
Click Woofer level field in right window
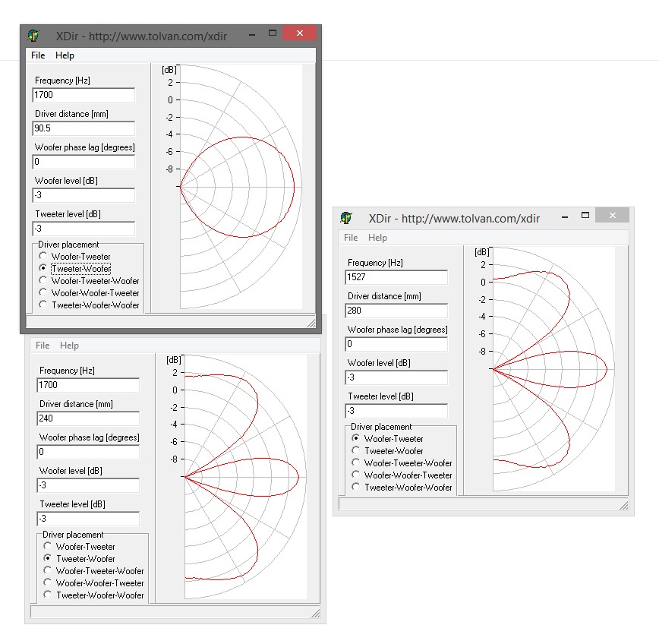point(396,377)
